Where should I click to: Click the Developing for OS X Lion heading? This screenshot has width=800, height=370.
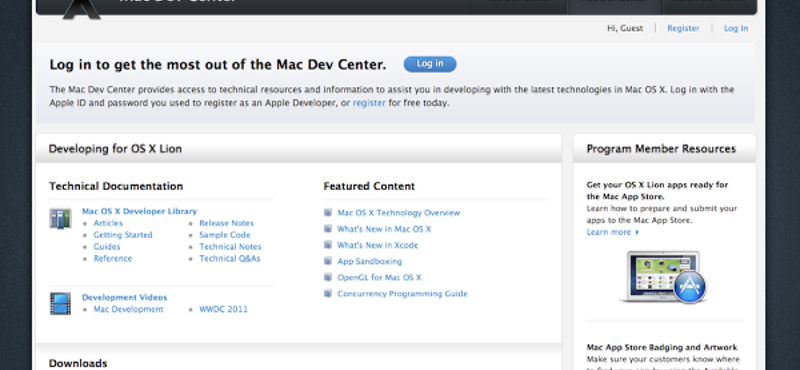pyautogui.click(x=115, y=149)
